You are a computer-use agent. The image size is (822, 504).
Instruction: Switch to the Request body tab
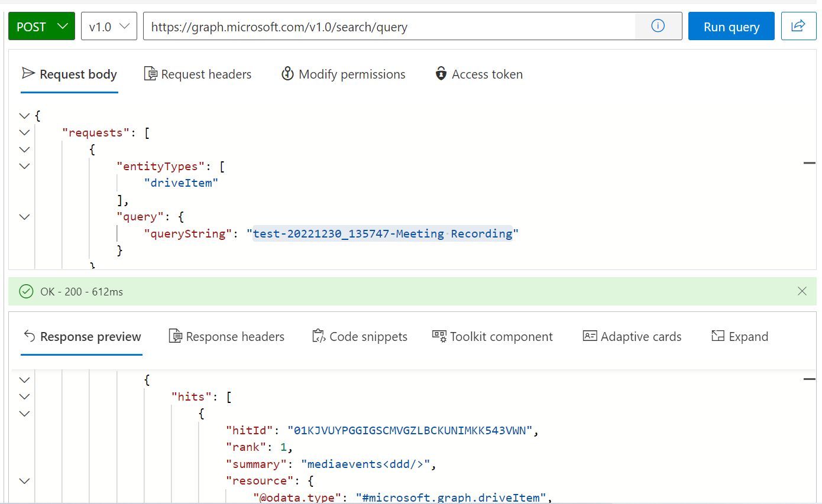69,74
